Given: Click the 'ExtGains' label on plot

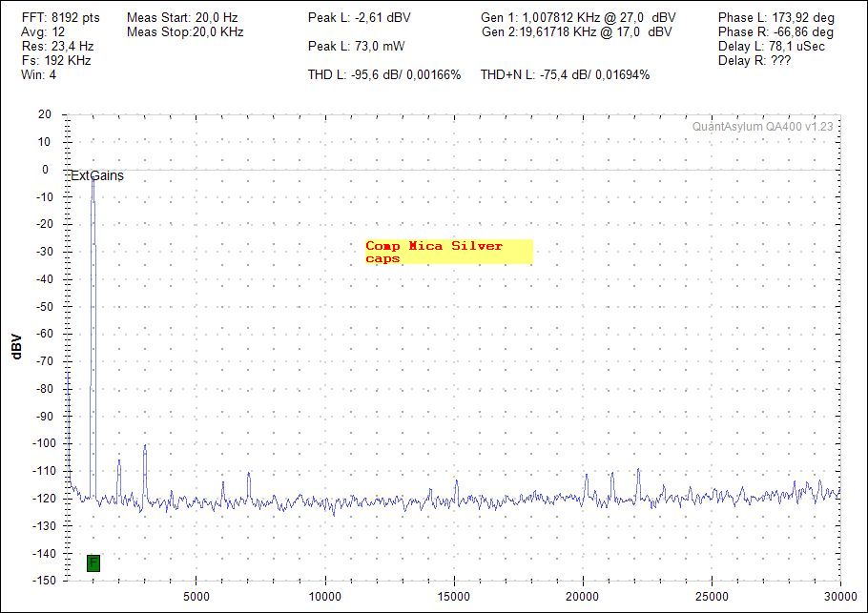Looking at the screenshot, I should pos(97,176).
